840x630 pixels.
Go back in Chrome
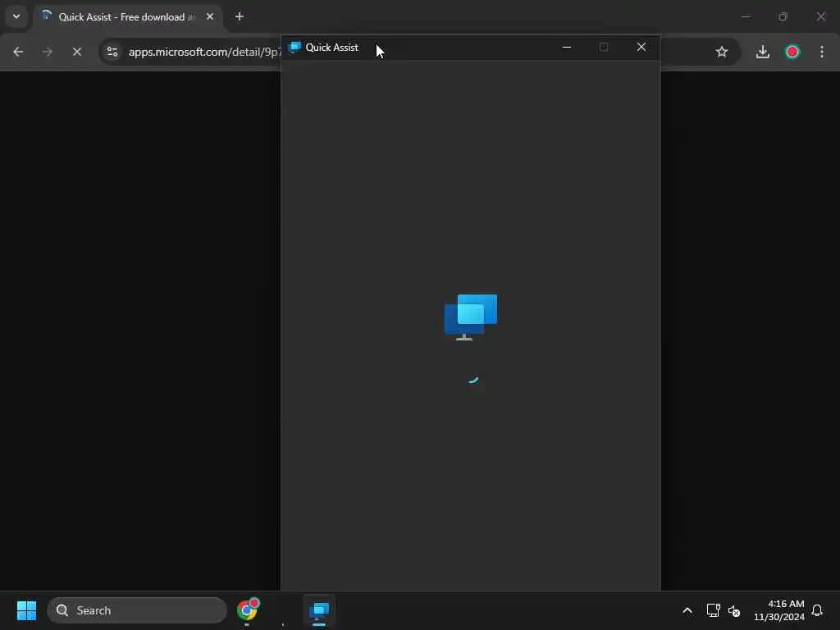coord(18,52)
